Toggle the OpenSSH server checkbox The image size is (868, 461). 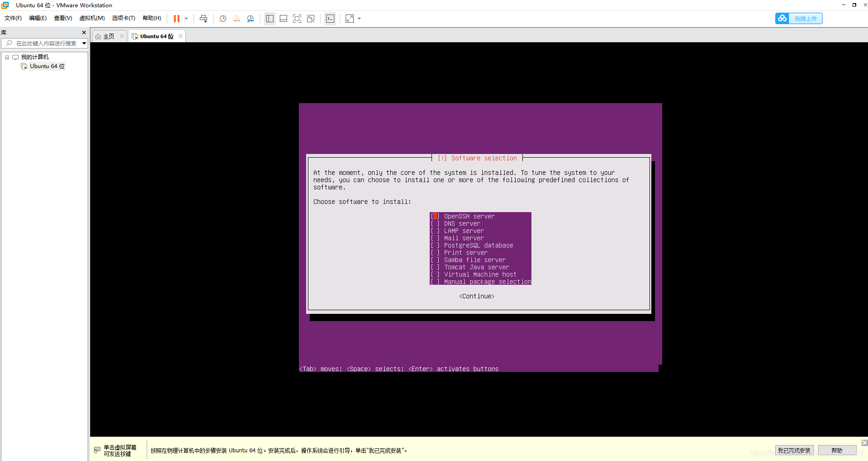(x=435, y=216)
